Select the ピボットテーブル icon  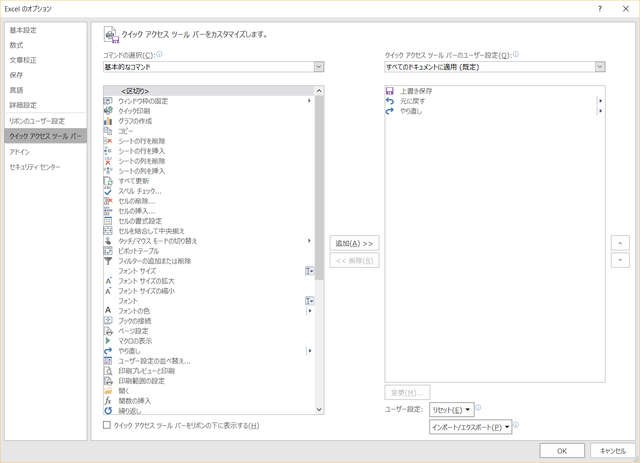tap(108, 251)
